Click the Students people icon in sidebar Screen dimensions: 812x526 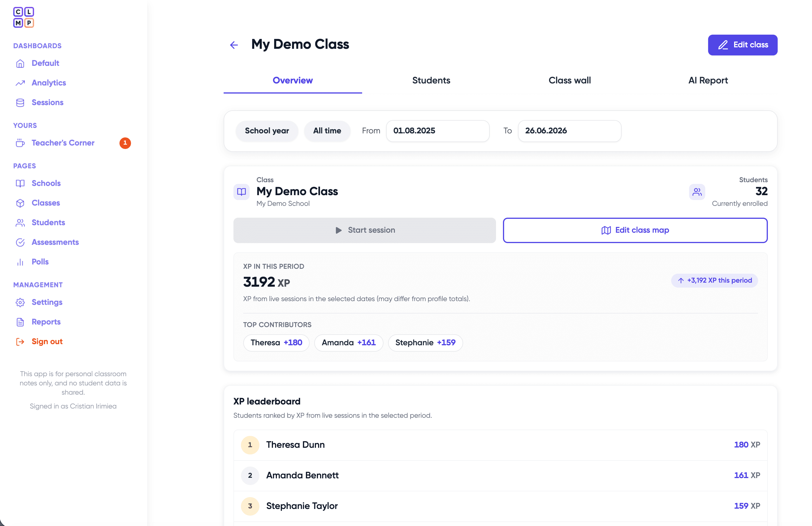pos(20,223)
